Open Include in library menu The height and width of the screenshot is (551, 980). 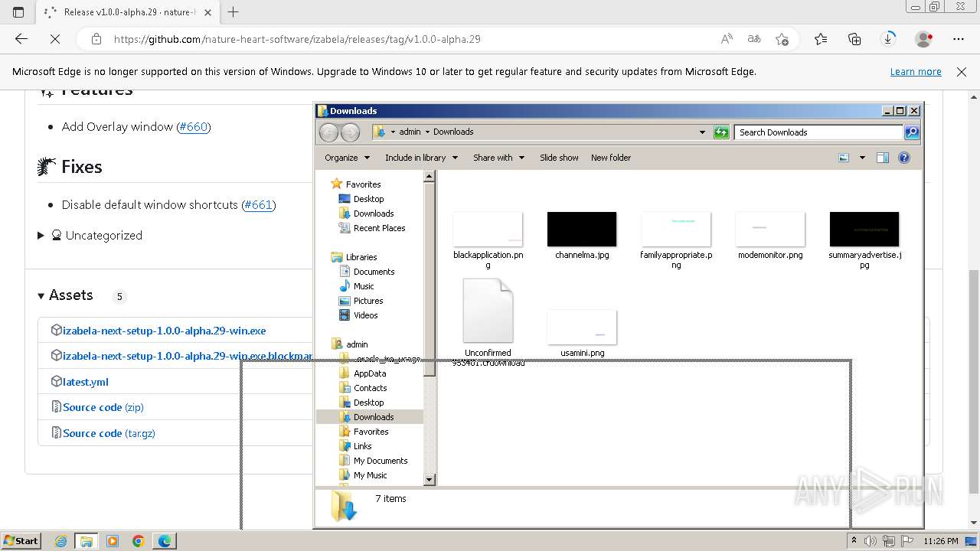(x=421, y=158)
